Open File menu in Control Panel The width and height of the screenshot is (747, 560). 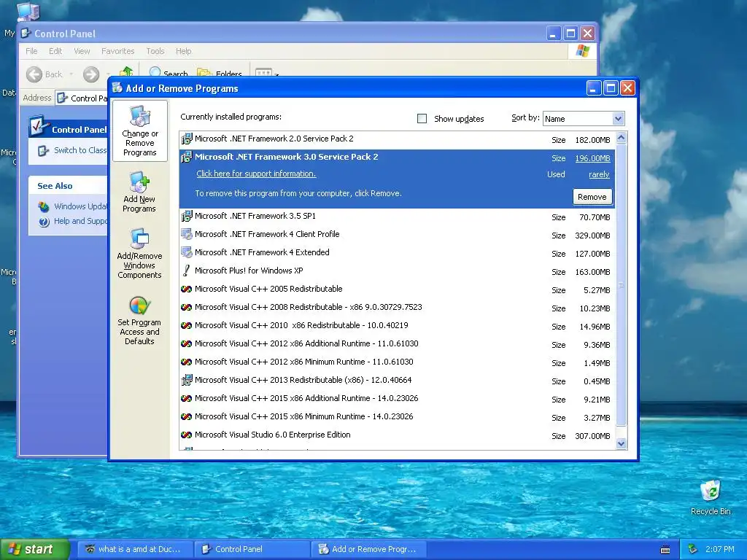coord(31,51)
